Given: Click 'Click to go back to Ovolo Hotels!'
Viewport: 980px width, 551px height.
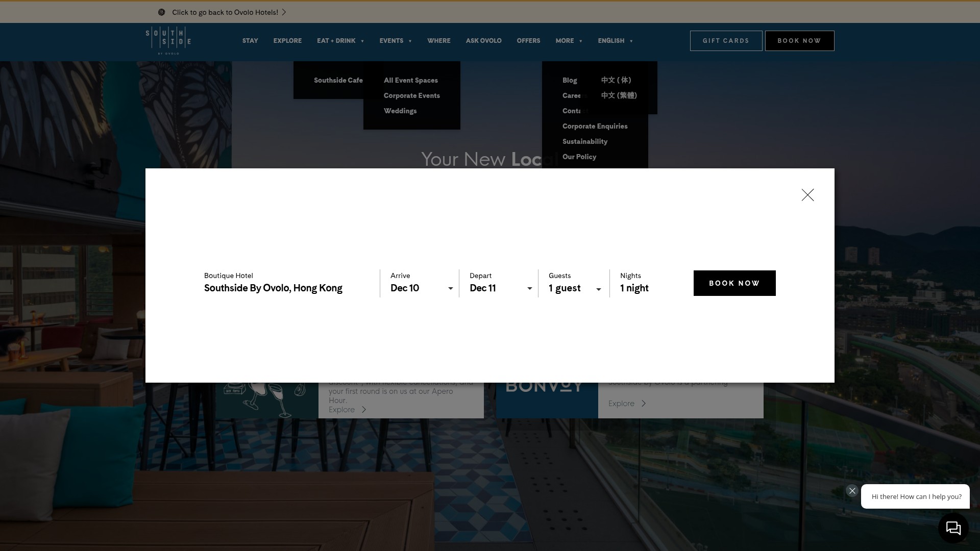Looking at the screenshot, I should 225,12.
